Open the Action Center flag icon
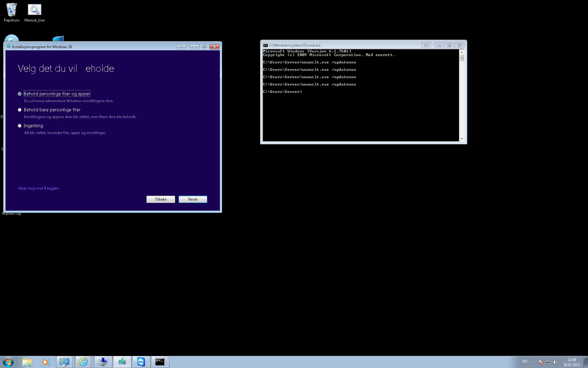 click(x=541, y=362)
